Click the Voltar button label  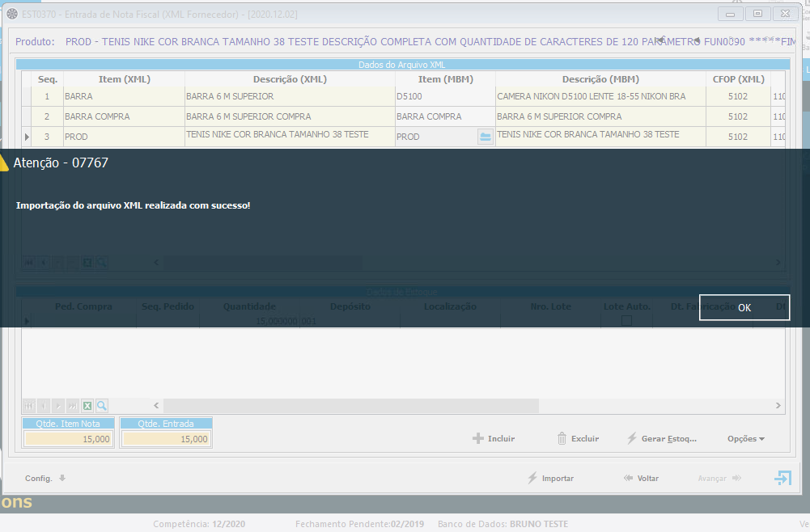click(x=648, y=479)
